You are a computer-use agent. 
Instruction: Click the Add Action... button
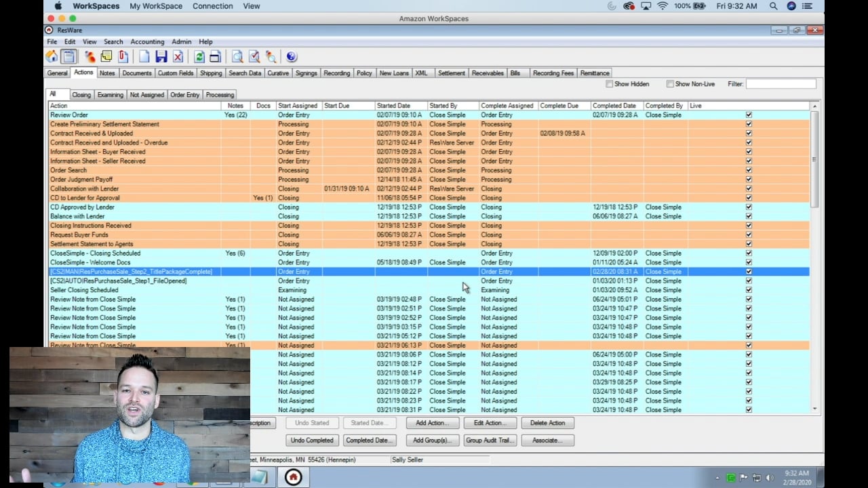tap(432, 423)
